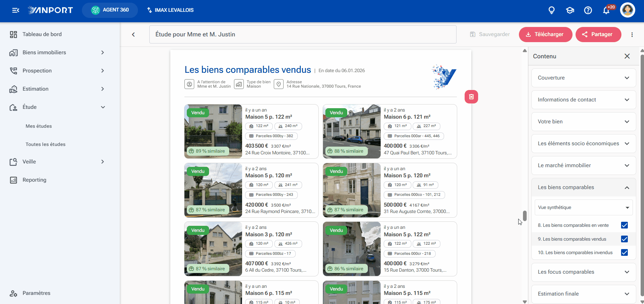
Task: Expand the Couverture section
Action: [584, 78]
